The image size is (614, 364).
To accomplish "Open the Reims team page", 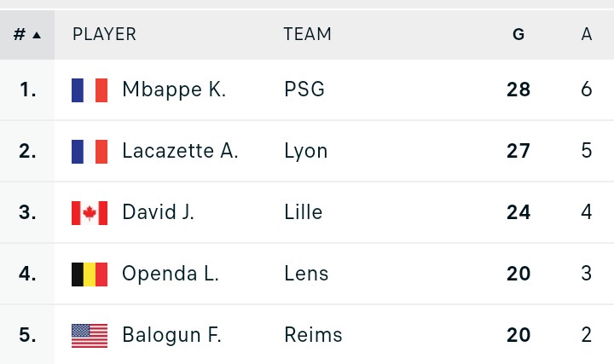I will (x=313, y=335).
